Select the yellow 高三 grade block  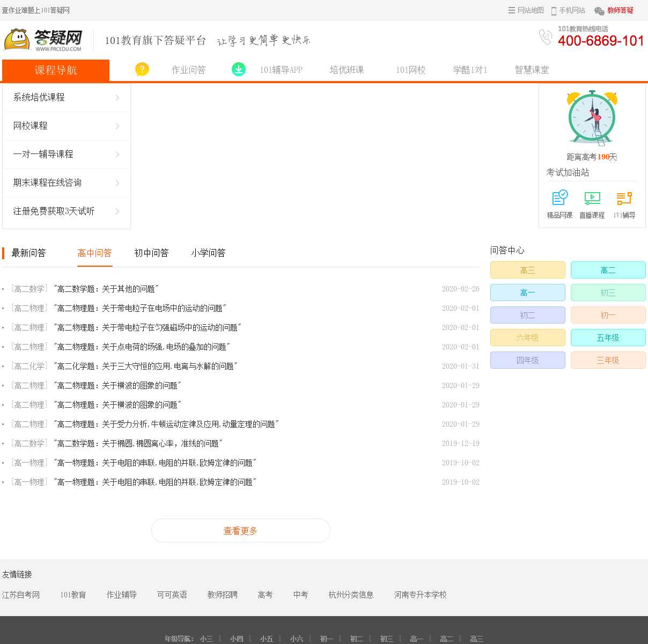[527, 270]
